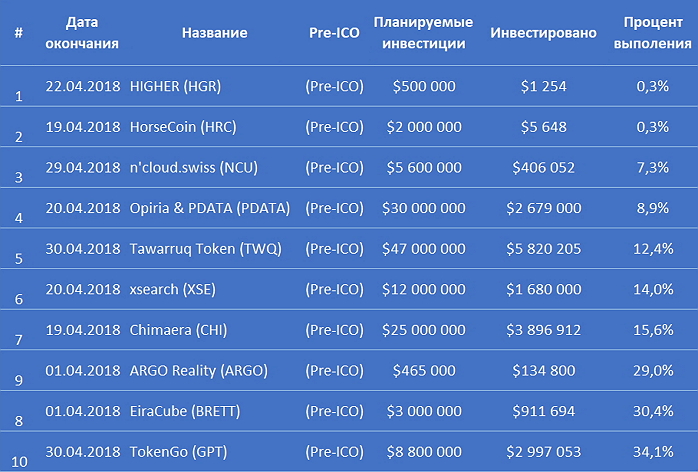Select the HIGHER (HGR) project name
This screenshot has width=698, height=472.
tap(175, 86)
